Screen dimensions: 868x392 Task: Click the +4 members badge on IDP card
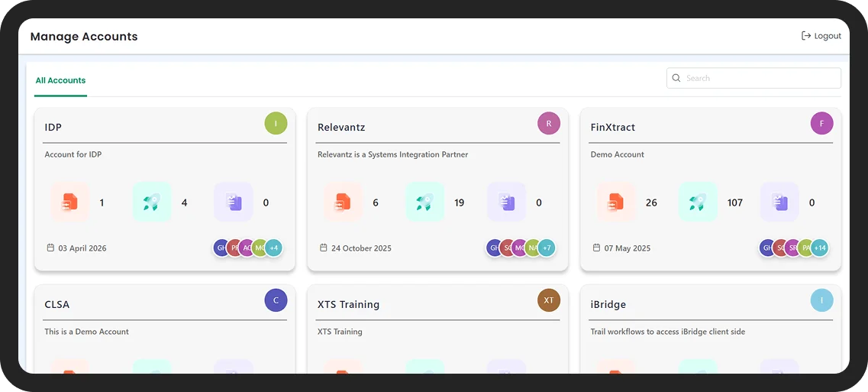(x=273, y=248)
